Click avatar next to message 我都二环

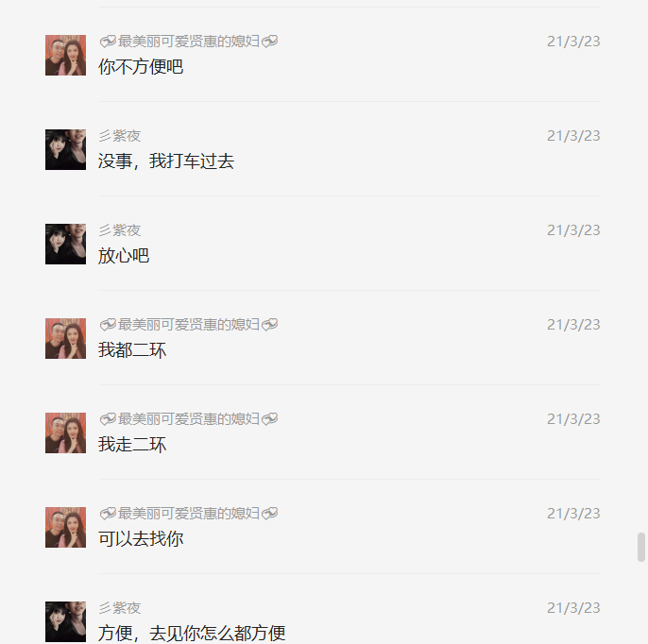coord(66,339)
